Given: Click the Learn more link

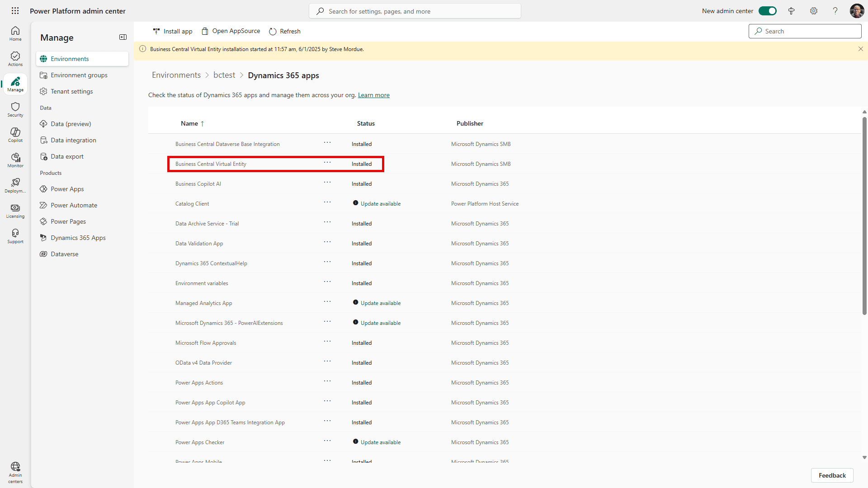Looking at the screenshot, I should click(x=373, y=95).
